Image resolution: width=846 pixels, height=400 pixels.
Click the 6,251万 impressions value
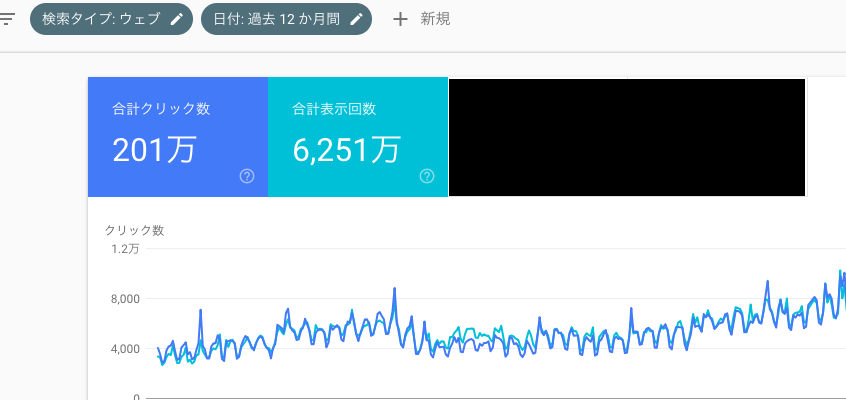[x=347, y=150]
